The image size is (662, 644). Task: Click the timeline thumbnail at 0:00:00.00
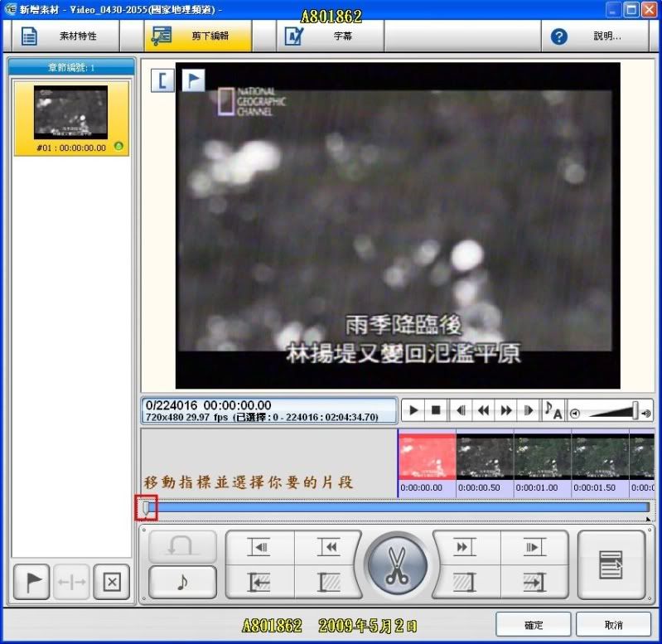(428, 456)
